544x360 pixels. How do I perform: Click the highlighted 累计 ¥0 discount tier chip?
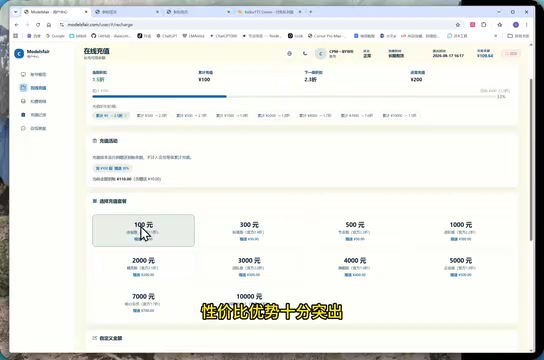pos(111,115)
